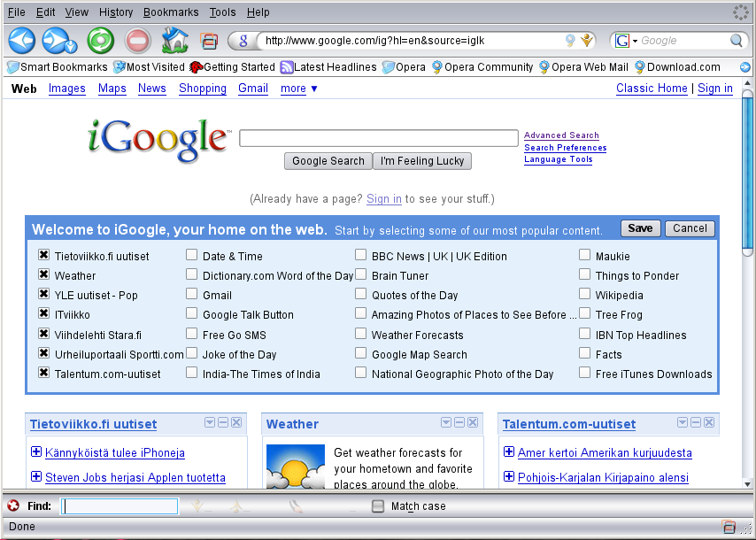Open search engine selector dropdown arrow
This screenshot has width=756, height=540.
point(635,41)
